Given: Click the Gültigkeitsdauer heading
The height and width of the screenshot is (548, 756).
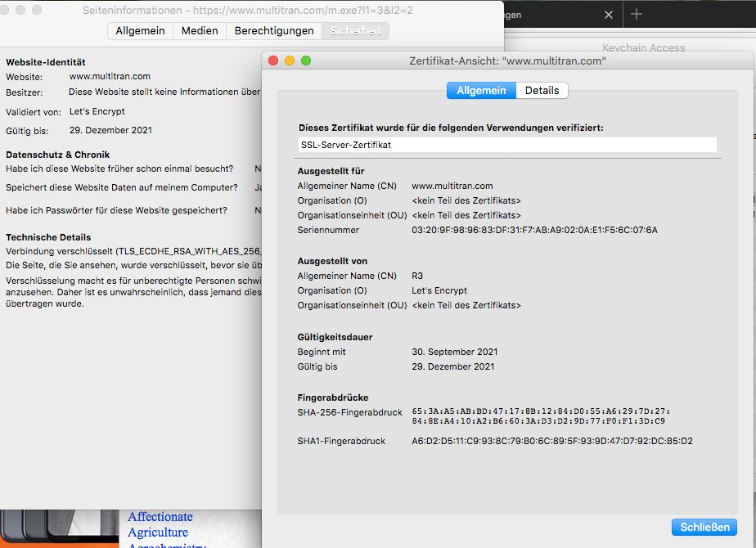Looking at the screenshot, I should coord(335,337).
